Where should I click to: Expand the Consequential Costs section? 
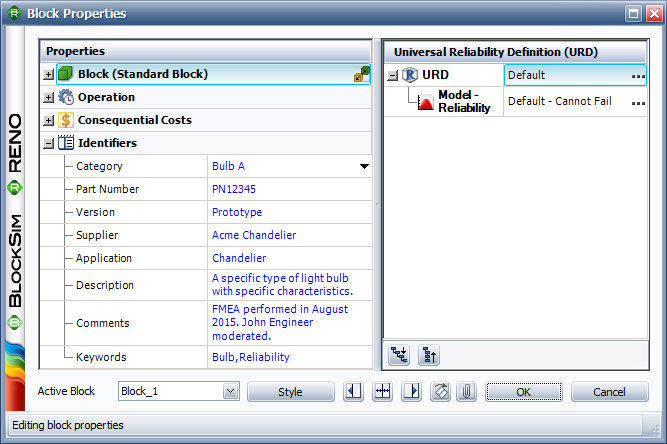[48, 120]
